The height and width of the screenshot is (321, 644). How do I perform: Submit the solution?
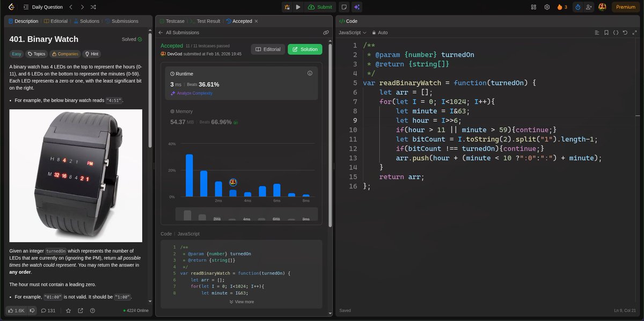320,7
